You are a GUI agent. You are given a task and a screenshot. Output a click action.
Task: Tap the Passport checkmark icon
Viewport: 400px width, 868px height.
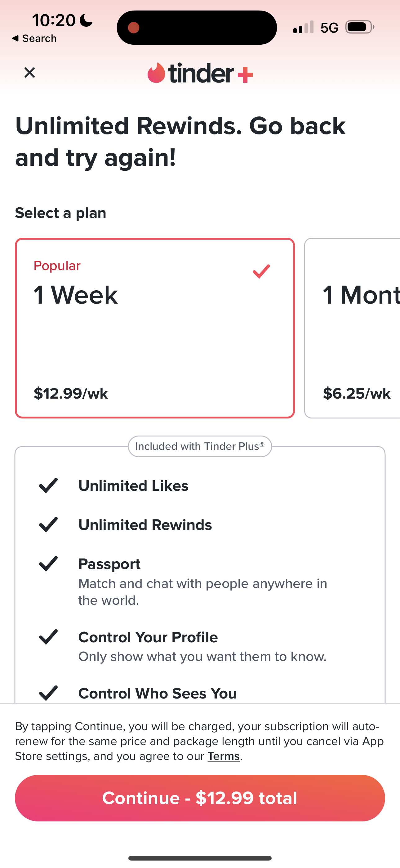point(48,564)
